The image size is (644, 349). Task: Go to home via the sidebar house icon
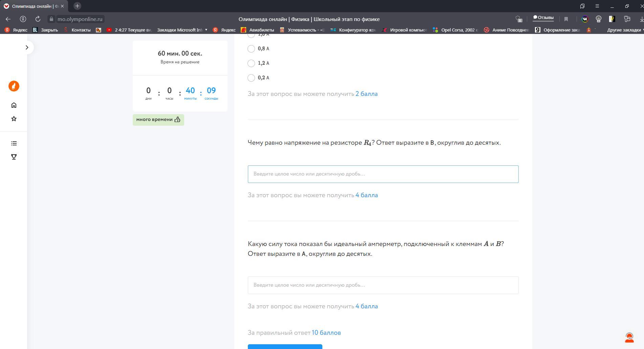[14, 105]
